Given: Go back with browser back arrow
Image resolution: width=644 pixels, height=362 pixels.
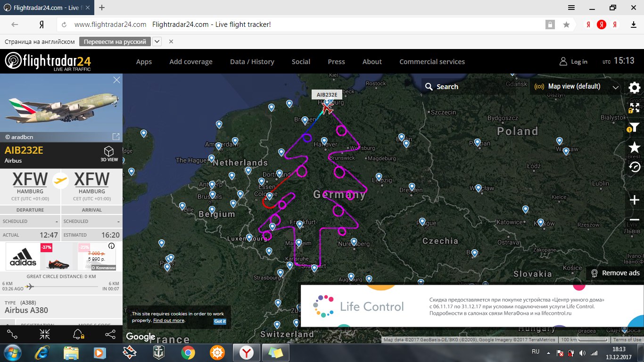Looking at the screenshot, I should (x=15, y=25).
